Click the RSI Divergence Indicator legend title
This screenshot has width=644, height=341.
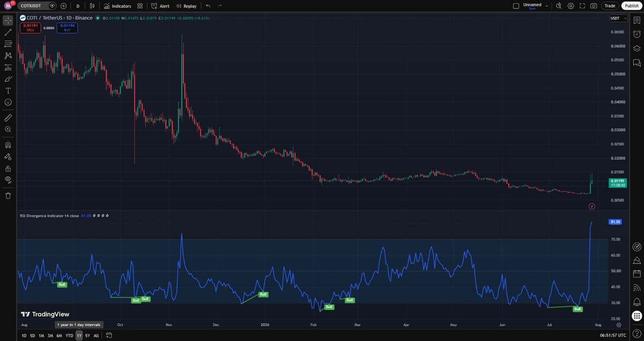[49, 215]
